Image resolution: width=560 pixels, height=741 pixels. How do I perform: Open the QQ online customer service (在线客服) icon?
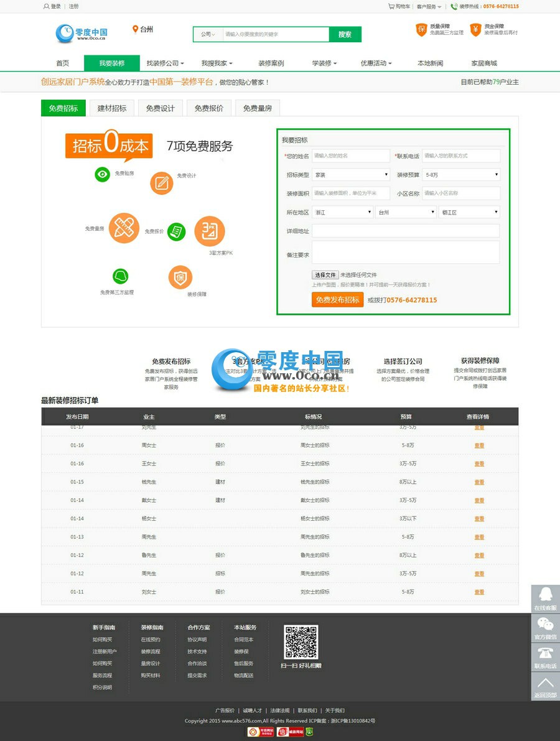(x=545, y=596)
